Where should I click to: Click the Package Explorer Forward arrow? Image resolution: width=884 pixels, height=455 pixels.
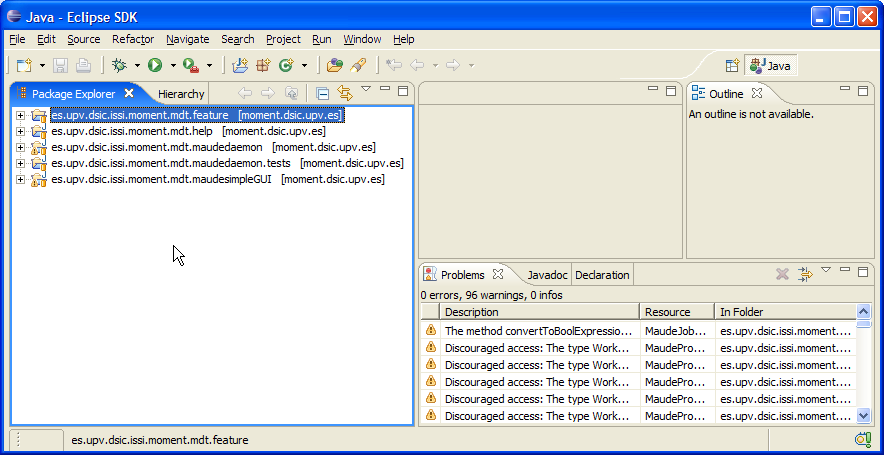coord(268,93)
